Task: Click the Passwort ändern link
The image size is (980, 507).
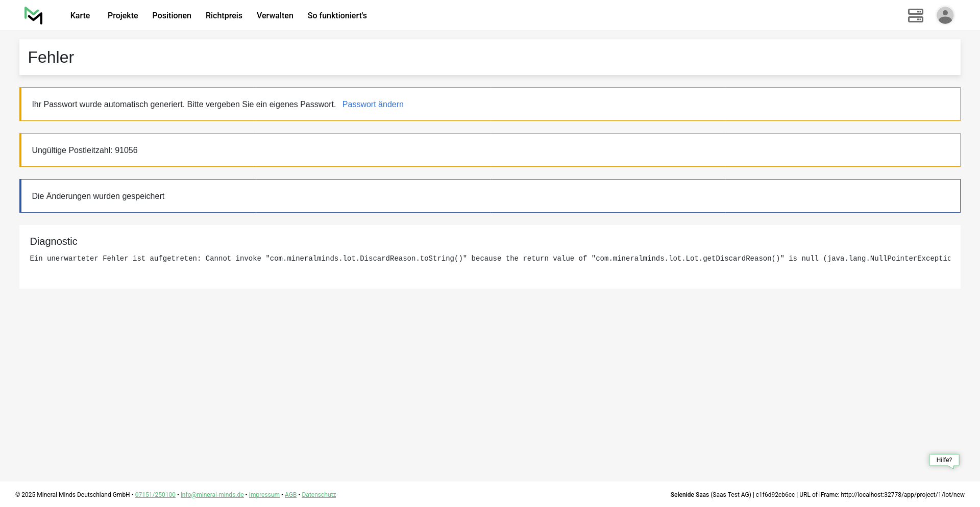Action: pyautogui.click(x=373, y=105)
